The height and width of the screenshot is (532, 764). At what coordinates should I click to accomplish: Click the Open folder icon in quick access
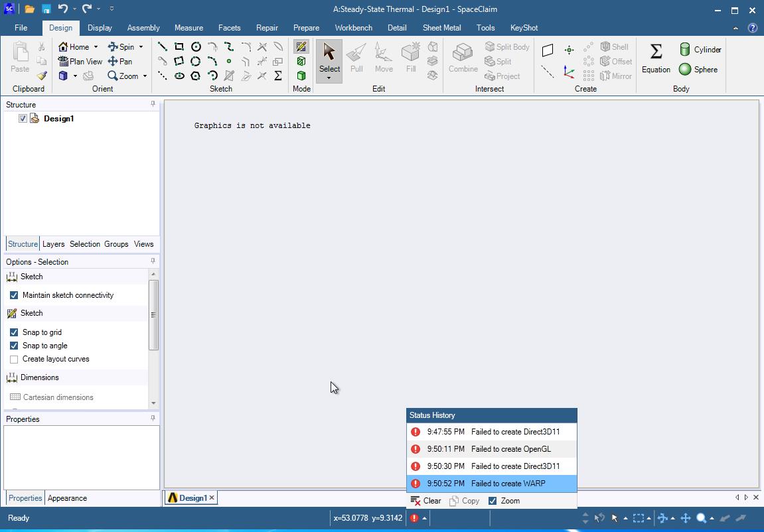coord(30,9)
